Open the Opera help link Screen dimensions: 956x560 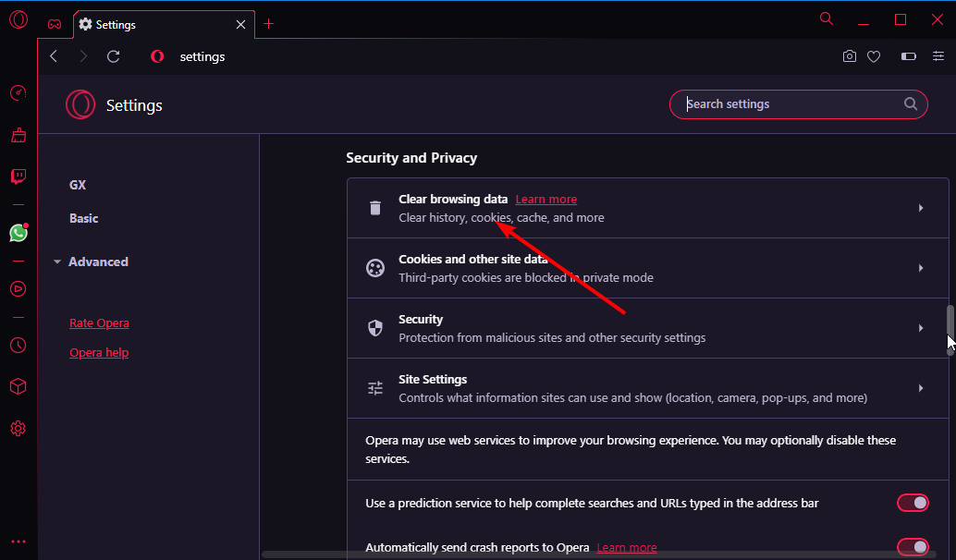point(99,352)
